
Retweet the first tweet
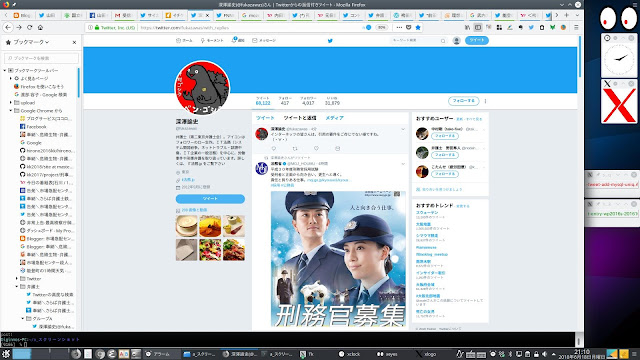[x=295, y=149]
